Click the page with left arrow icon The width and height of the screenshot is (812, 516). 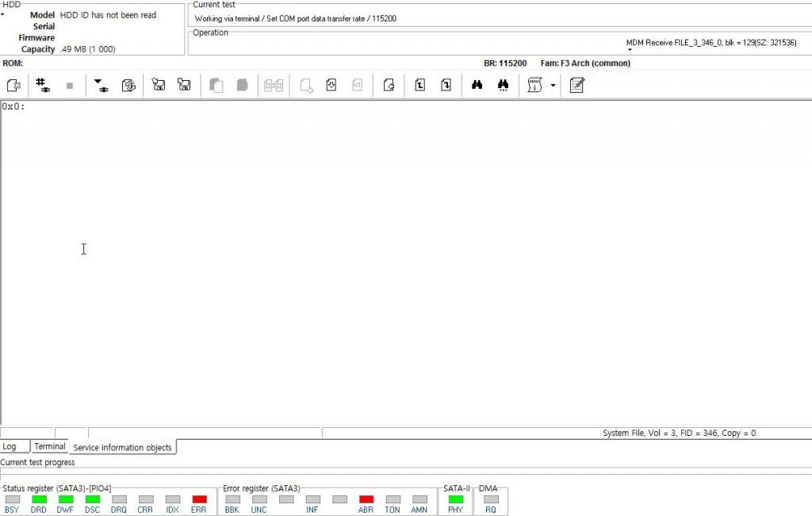389,85
